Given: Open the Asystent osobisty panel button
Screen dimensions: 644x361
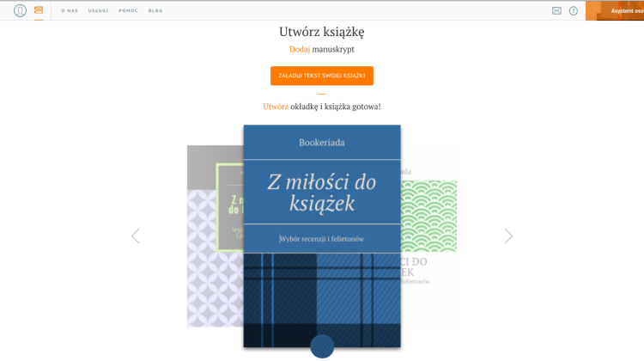Looking at the screenshot, I should click(615, 10).
